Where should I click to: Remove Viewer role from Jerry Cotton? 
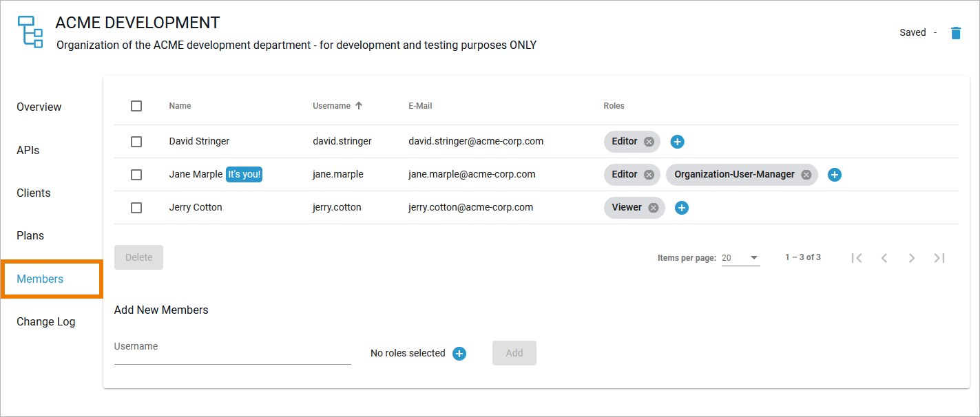pyautogui.click(x=653, y=208)
